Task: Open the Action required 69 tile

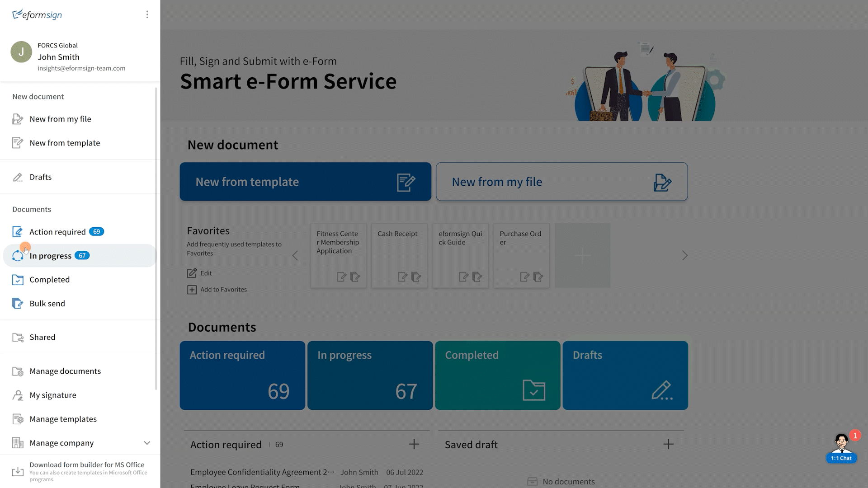Action: (242, 375)
